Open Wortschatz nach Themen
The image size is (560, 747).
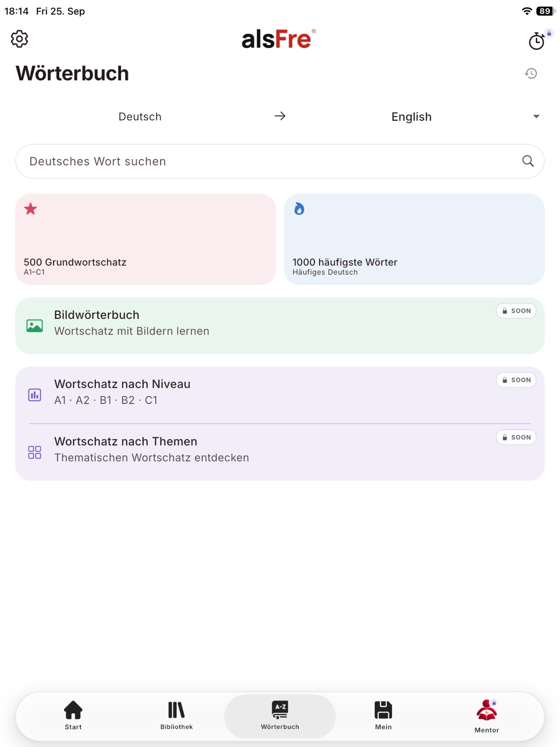click(280, 452)
